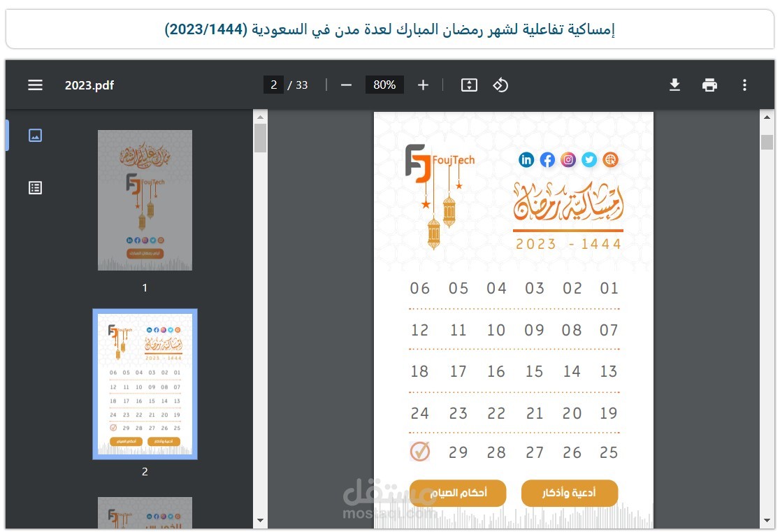Zoom in using the plus icon

coord(423,85)
